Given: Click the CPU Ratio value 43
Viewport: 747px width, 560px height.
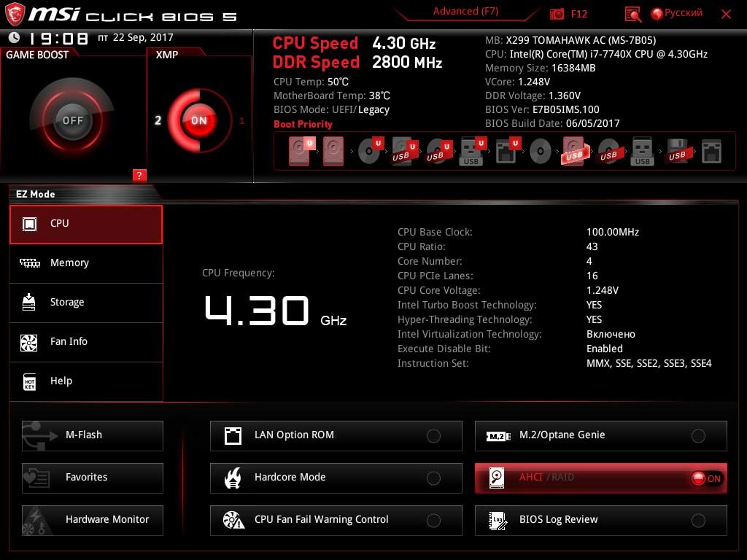Looking at the screenshot, I should (x=592, y=246).
